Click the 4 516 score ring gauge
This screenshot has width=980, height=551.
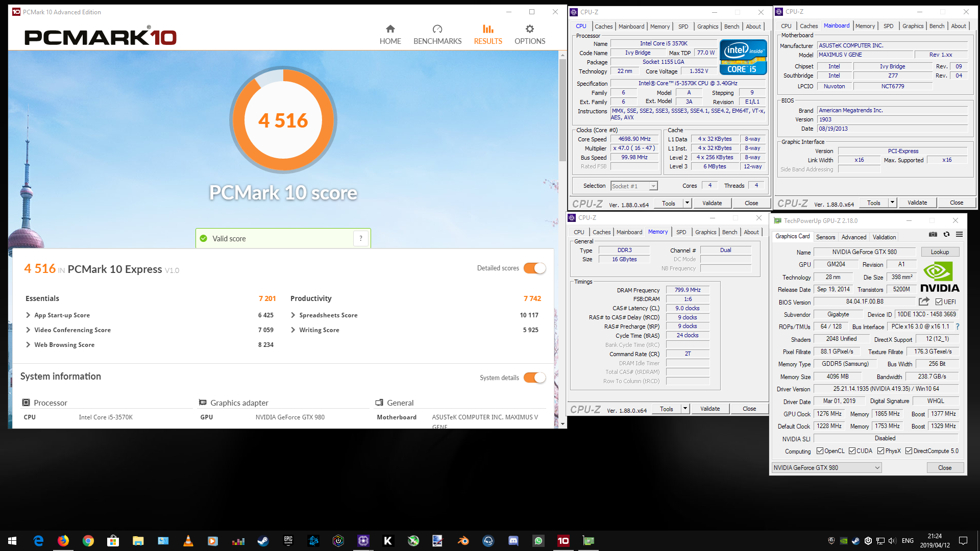pos(283,120)
